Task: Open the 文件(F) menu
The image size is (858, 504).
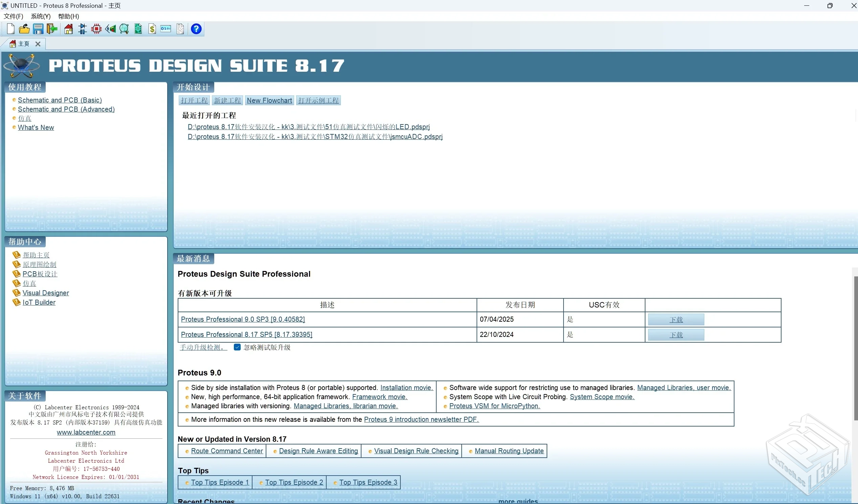Action: [13, 16]
